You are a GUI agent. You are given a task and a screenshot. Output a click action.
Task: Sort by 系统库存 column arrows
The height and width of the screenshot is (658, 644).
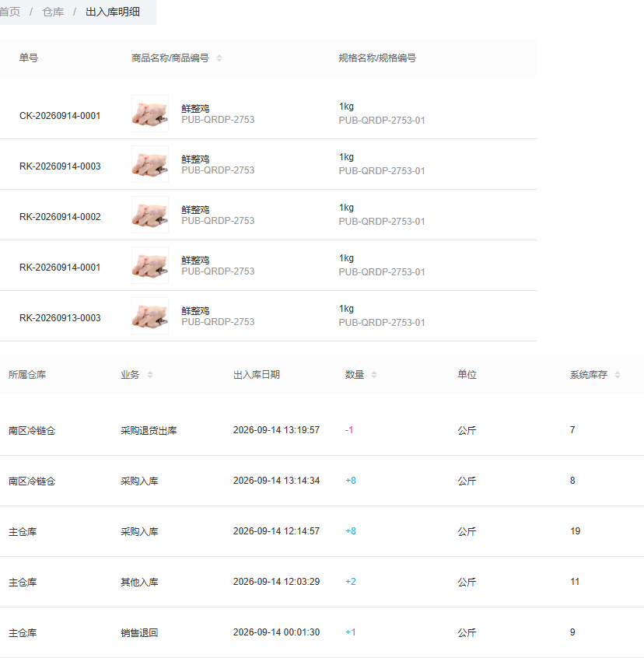tap(617, 375)
